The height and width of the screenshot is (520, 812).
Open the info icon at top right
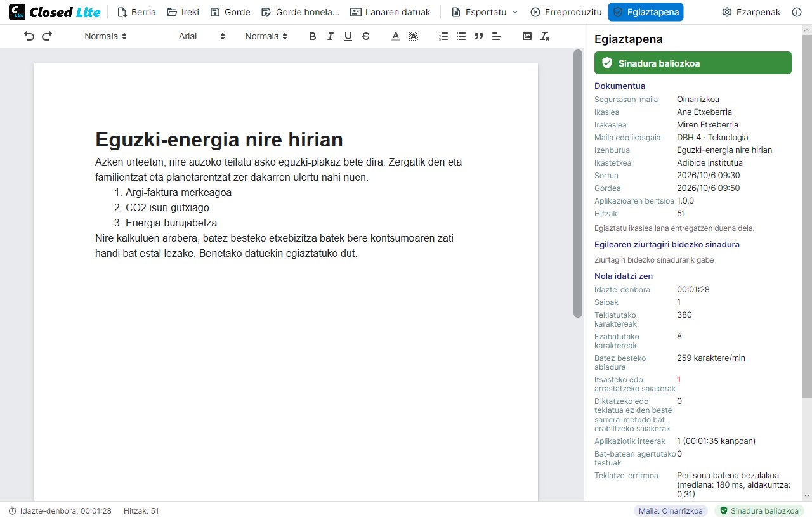[797, 12]
